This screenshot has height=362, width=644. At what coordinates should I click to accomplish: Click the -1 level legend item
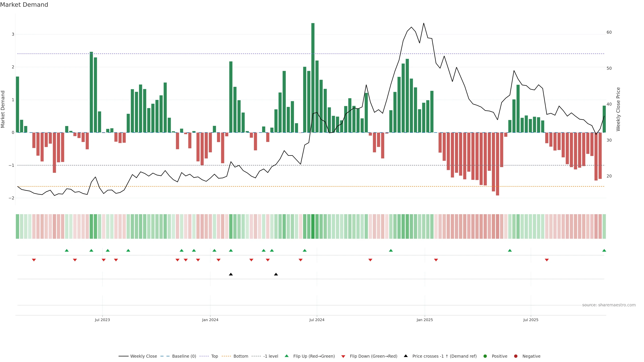click(271, 356)
